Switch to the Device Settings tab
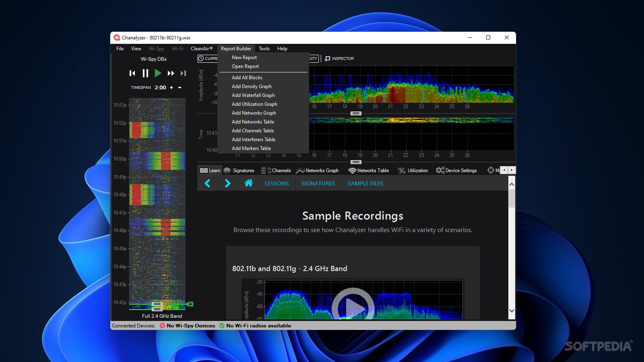 [456, 171]
